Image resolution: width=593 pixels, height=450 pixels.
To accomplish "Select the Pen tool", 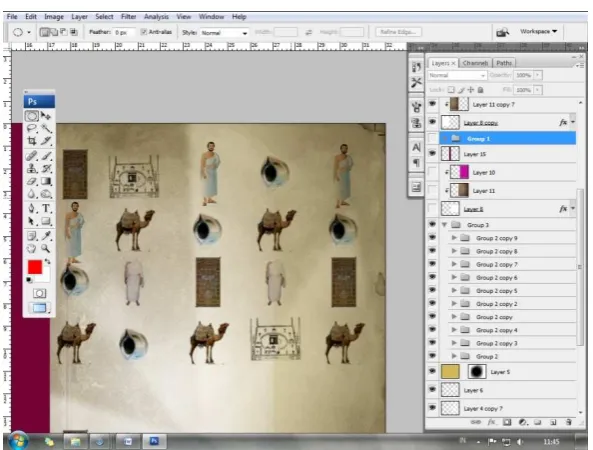I will pos(31,208).
